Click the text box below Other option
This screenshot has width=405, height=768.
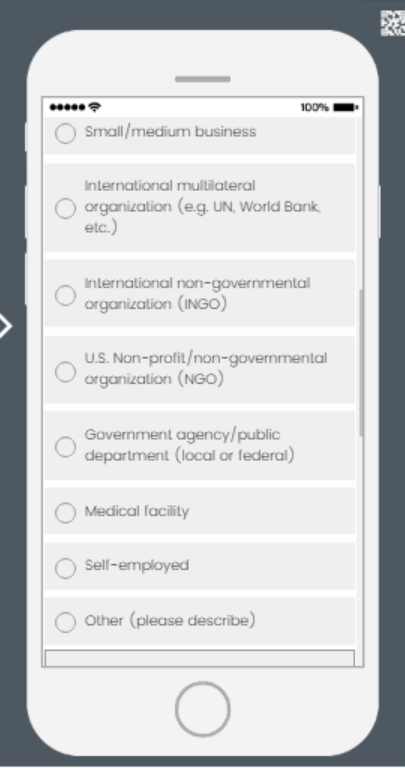[200, 658]
